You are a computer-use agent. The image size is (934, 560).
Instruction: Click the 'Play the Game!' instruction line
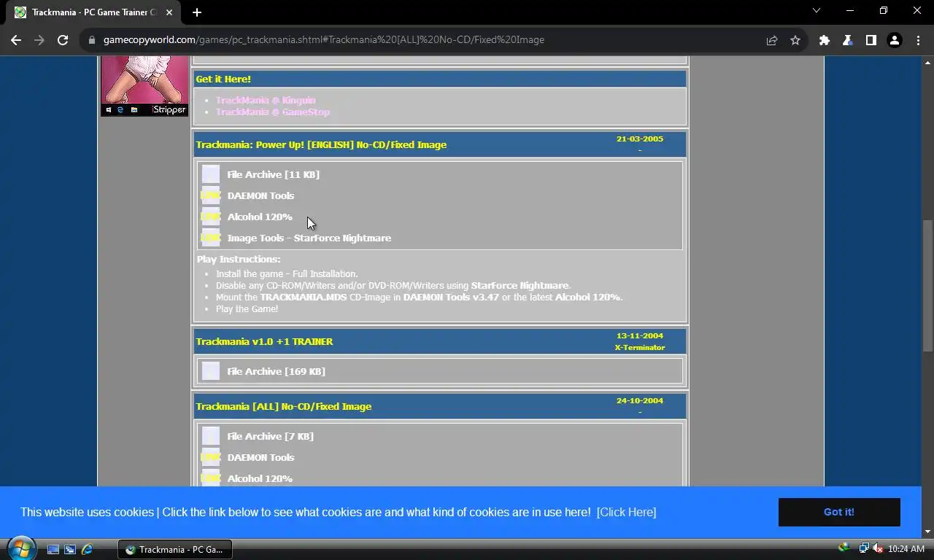coord(247,308)
